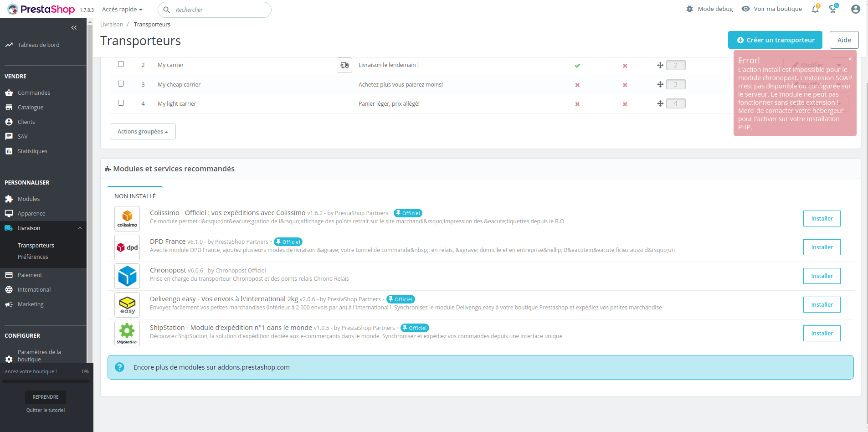
Task: Enable status for My cheap carrier
Action: click(577, 85)
